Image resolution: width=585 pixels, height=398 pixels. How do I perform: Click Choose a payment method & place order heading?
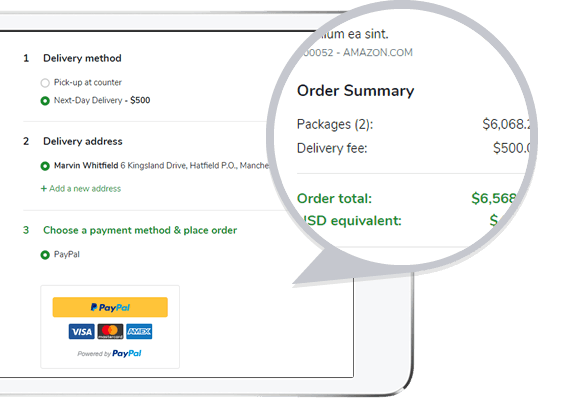pyautogui.click(x=140, y=230)
